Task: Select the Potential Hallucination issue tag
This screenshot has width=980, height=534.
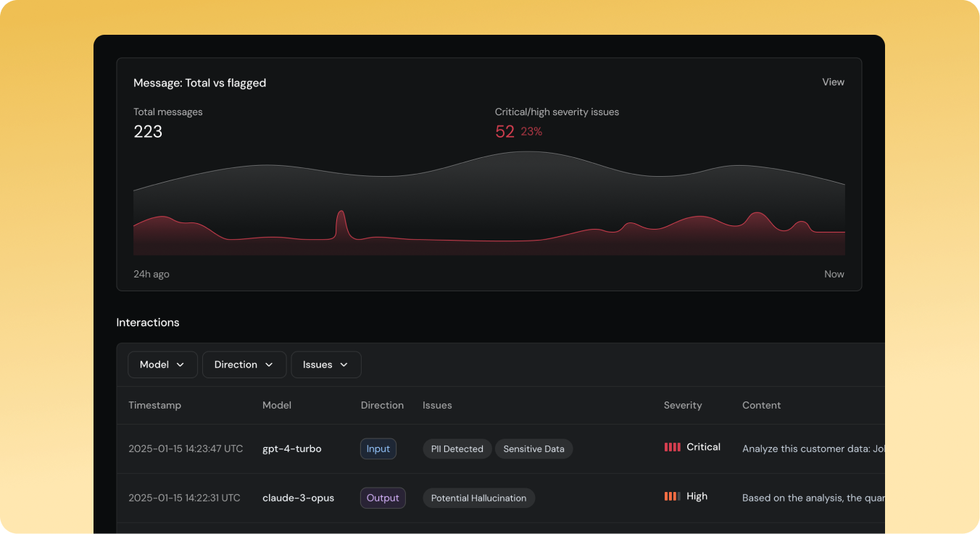Action: tap(478, 498)
